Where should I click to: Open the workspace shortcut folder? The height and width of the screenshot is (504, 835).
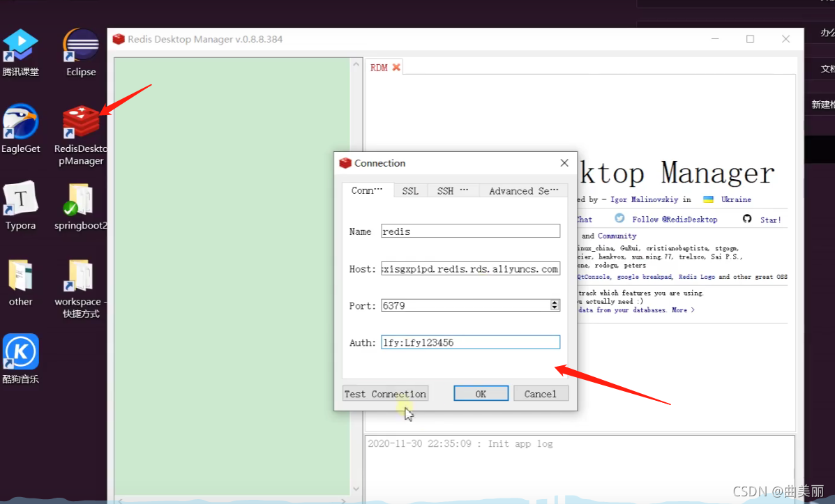81,289
